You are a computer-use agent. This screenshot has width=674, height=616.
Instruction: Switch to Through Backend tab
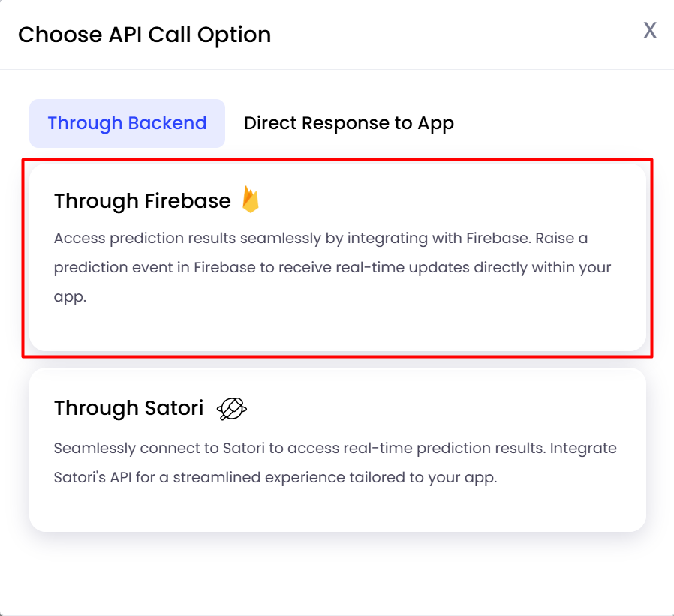click(128, 123)
